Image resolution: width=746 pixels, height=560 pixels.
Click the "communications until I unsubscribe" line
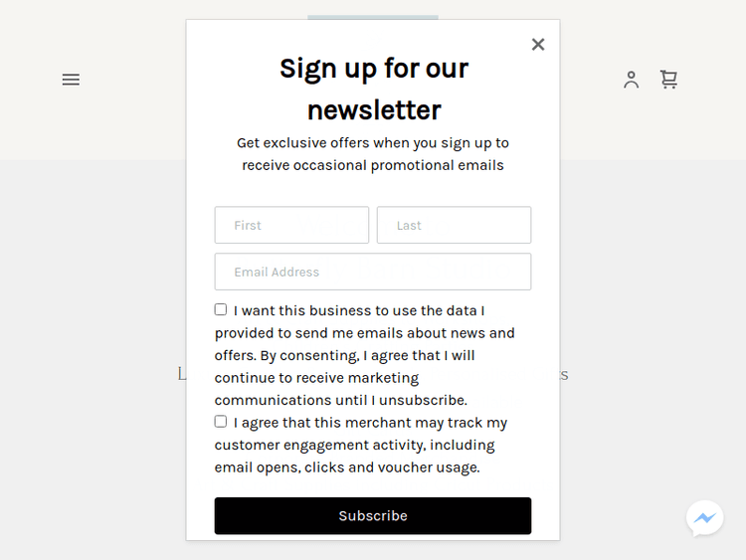click(x=340, y=400)
